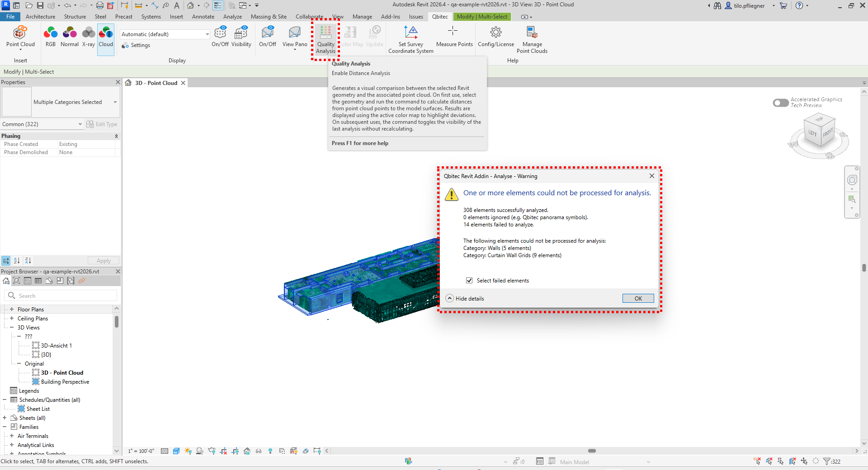
Task: Switch to the Analyze ribbon tab
Action: (x=232, y=17)
